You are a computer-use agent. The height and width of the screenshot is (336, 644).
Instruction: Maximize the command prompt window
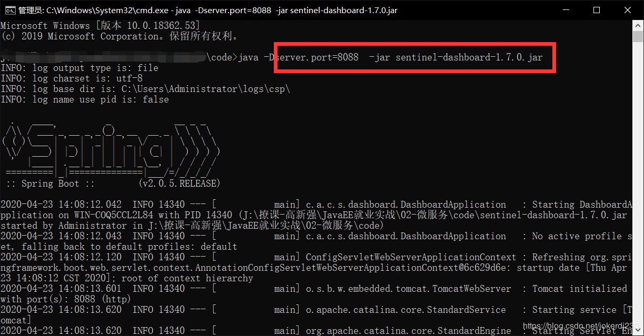click(597, 10)
